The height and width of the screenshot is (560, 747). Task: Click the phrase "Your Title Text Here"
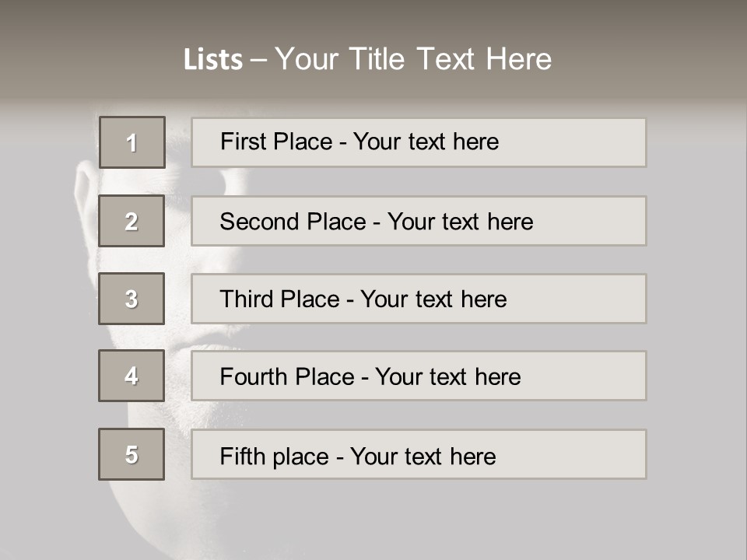(x=413, y=59)
